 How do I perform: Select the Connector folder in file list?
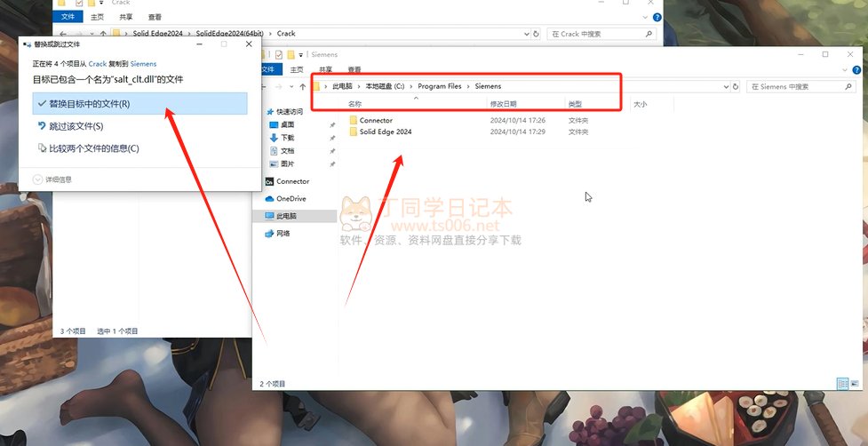[376, 120]
